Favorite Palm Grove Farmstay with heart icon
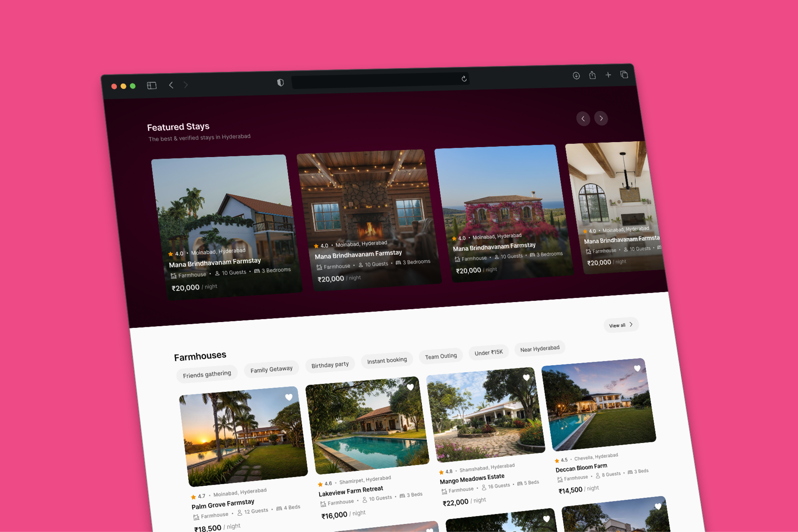This screenshot has width=798, height=532. coord(289,397)
